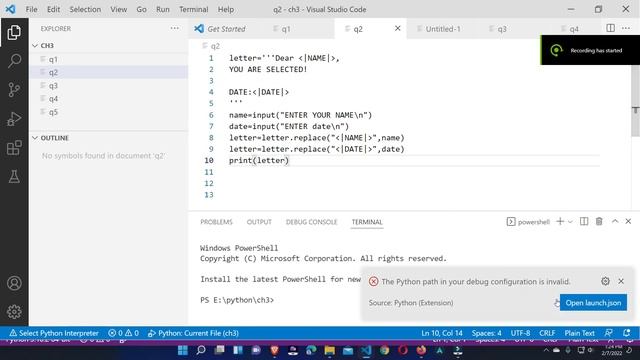Open Chrome from the taskbar
Screen dimensions: 640x360
tap(384, 350)
